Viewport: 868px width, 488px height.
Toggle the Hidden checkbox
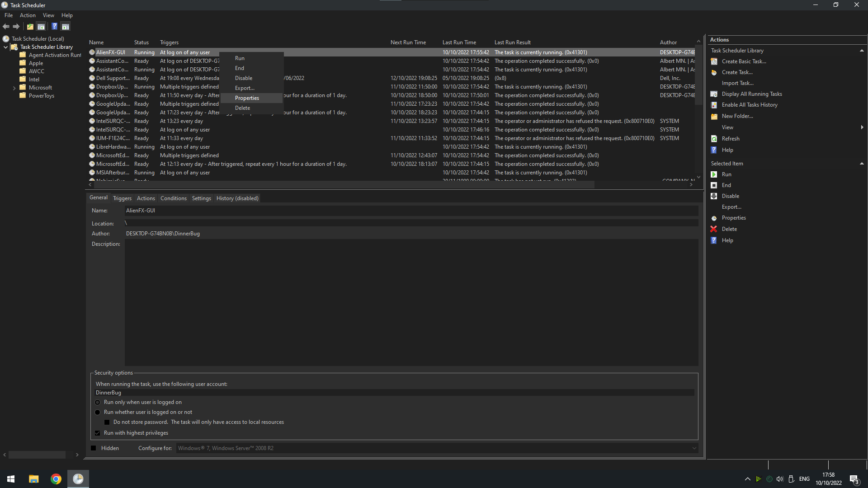click(x=94, y=448)
